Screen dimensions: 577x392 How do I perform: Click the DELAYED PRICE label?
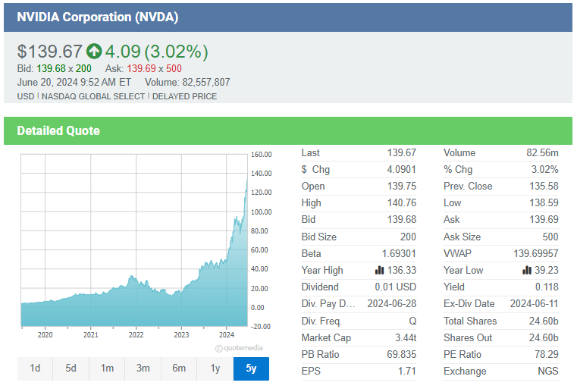click(x=185, y=96)
